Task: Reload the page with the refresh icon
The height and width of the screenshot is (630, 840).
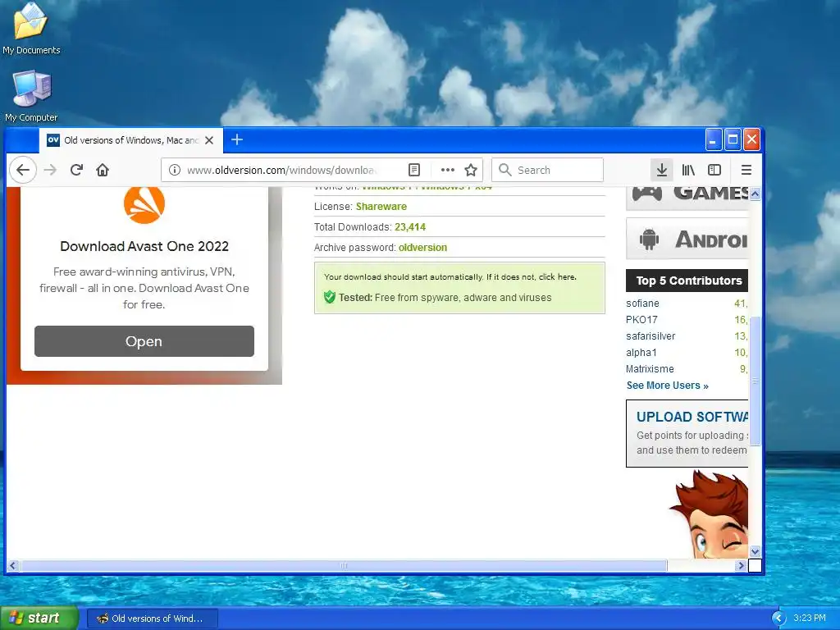Action: coord(76,170)
